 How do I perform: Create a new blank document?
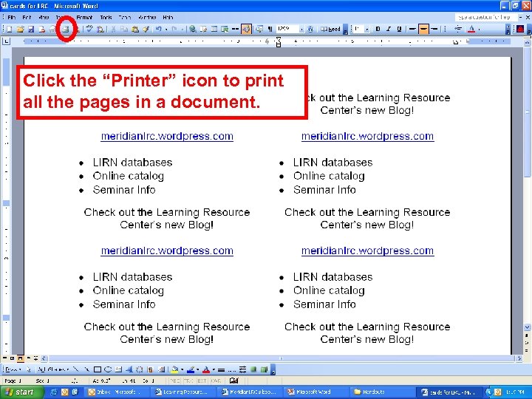point(9,29)
